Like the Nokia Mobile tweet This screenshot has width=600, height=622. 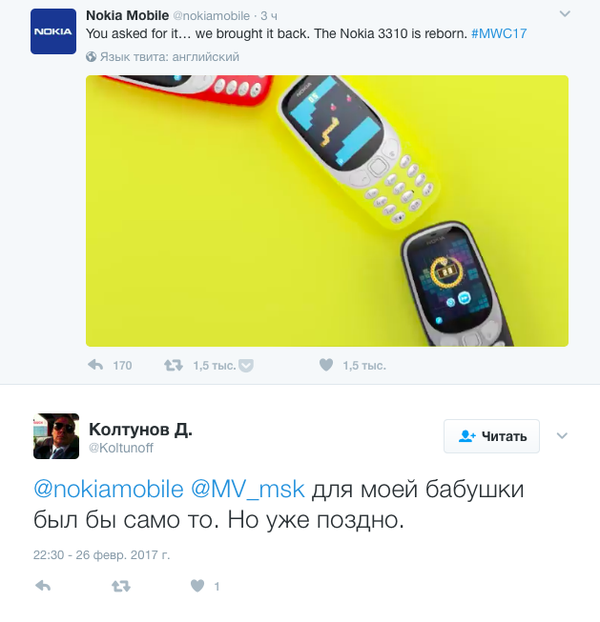[x=326, y=365]
